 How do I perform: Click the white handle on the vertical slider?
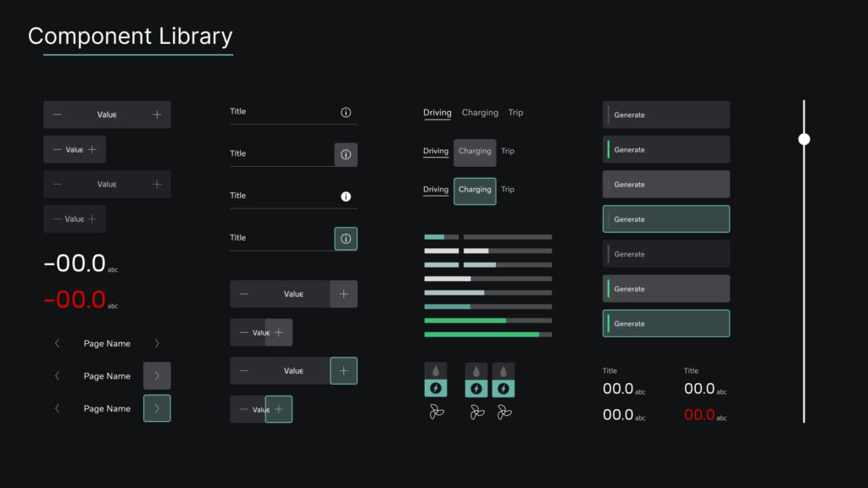tap(804, 139)
